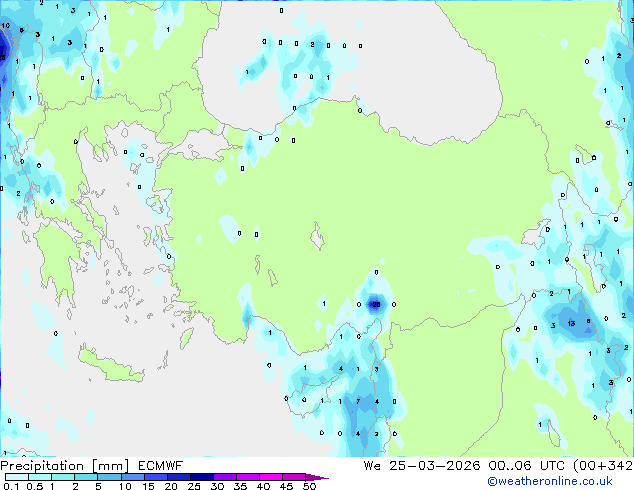Viewport: 634px width, 490px height.
Task: Click the '28' precipitation value on map
Action: [x=376, y=304]
